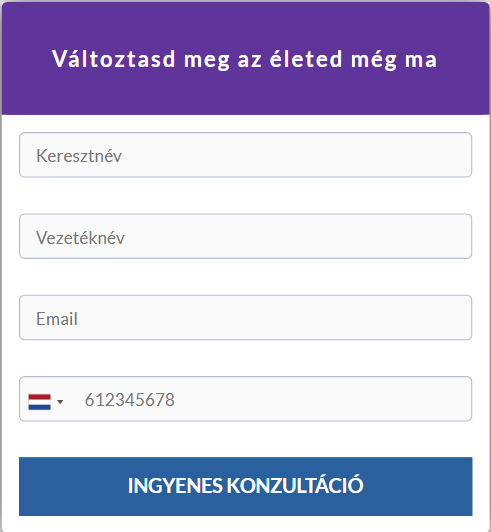The height and width of the screenshot is (532, 491).
Task: Open the country code dropdown arrow
Action: tap(60, 402)
